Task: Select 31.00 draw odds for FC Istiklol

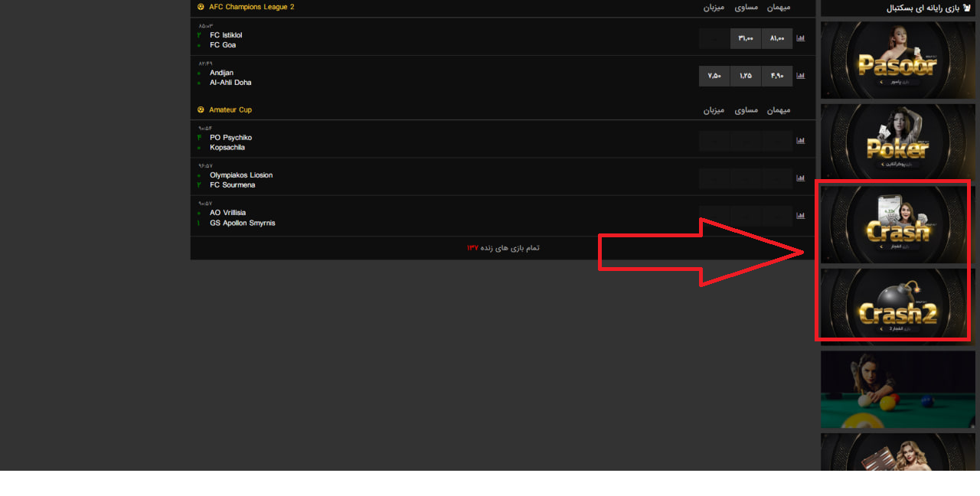Action: coord(746,38)
